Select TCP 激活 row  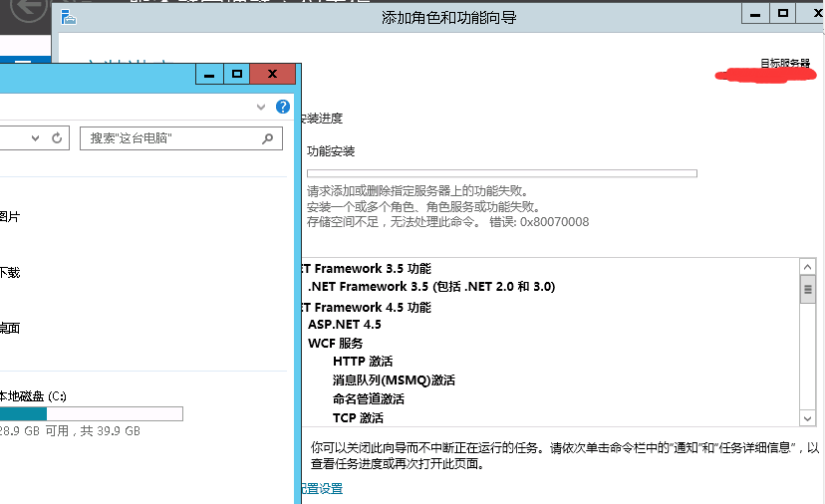(x=358, y=418)
